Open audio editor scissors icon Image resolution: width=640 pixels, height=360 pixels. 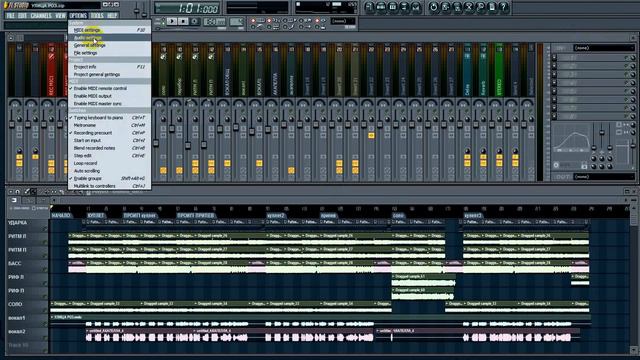point(469,7)
